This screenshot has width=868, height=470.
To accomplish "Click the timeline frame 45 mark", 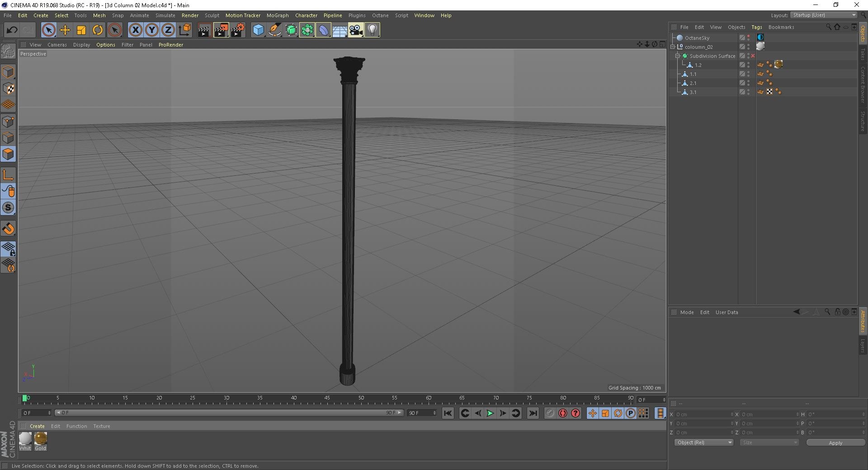I will click(327, 398).
